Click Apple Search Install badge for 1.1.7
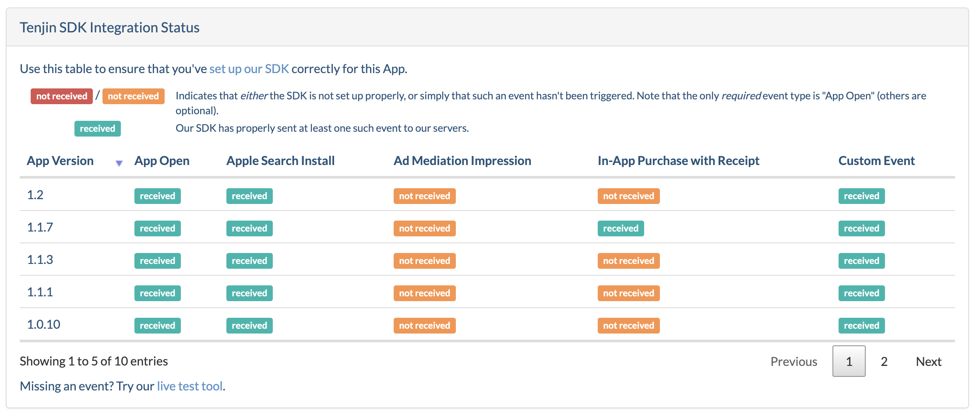Screen dimensions: 980x418 250,228
